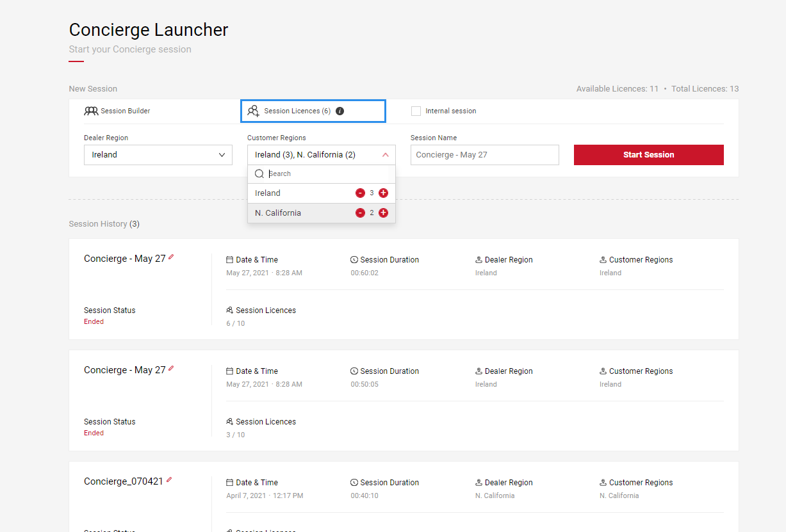Open the Session Builder tab

117,111
